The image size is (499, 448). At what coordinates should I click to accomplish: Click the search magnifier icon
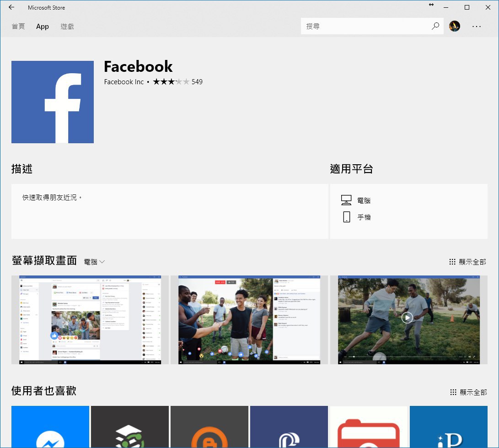pos(435,26)
